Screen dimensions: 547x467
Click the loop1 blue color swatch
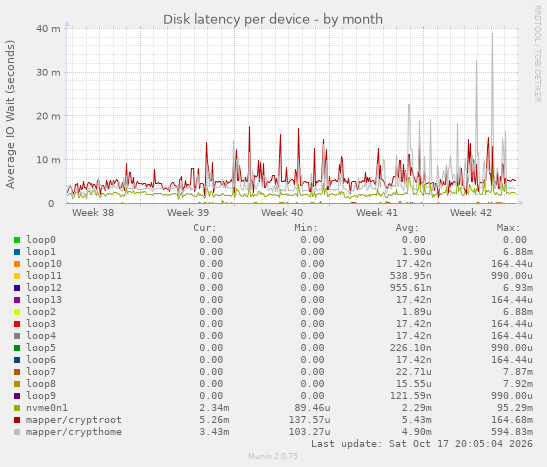pos(17,252)
